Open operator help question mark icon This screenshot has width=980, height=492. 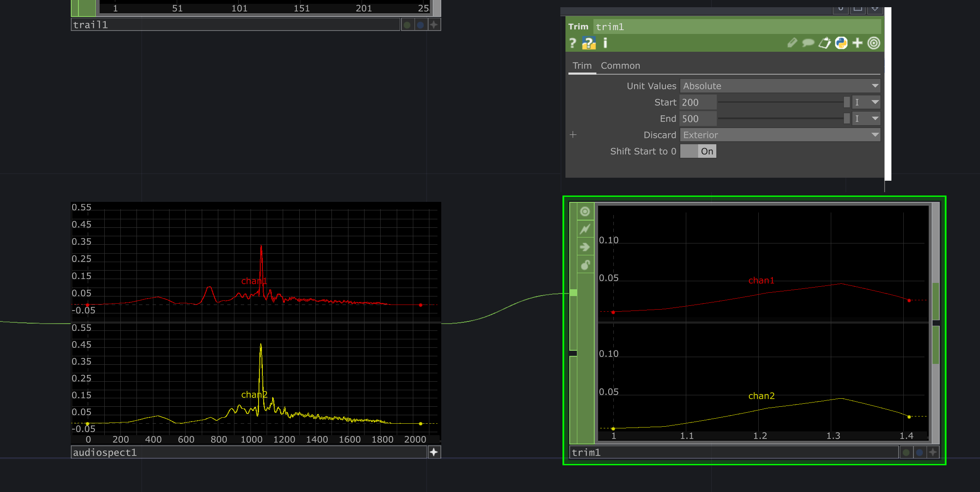[x=573, y=43]
